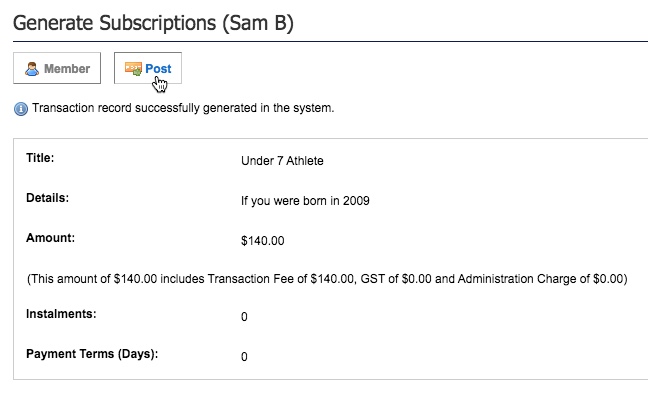Click the Member person icon
The height and width of the screenshot is (418, 648).
pyautogui.click(x=33, y=69)
